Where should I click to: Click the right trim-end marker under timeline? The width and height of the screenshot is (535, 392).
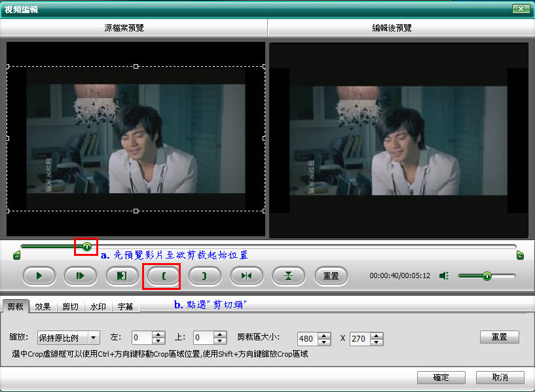520,255
